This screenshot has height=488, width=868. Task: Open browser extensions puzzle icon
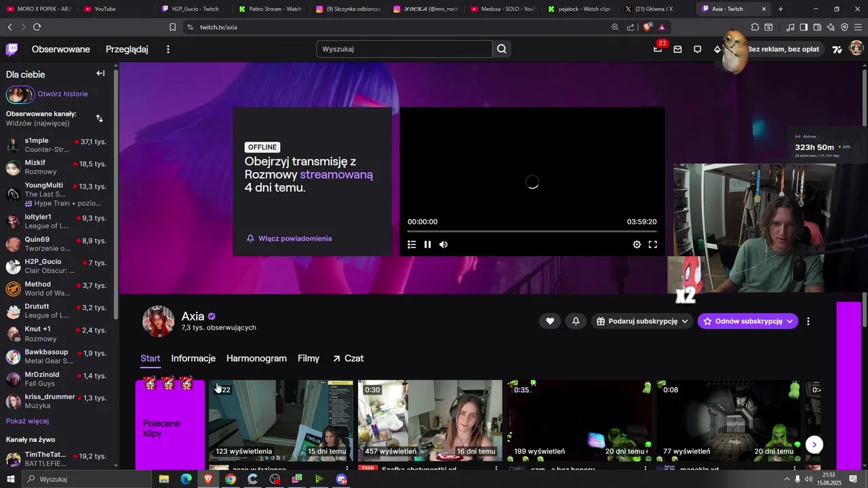(755, 27)
